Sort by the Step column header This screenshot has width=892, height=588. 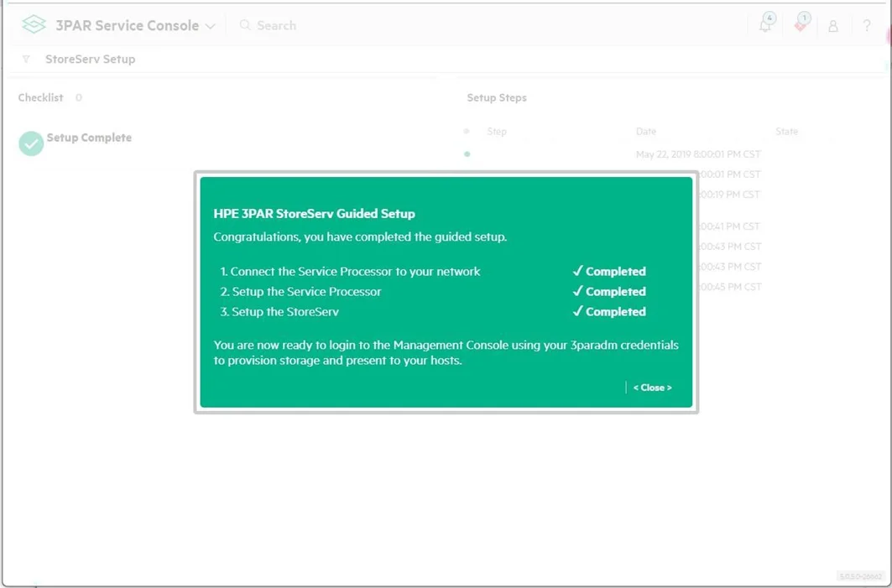click(497, 132)
